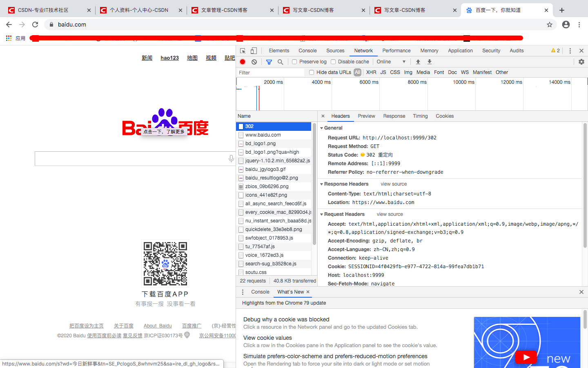Switch to the Console panel
The height and width of the screenshot is (368, 588).
pos(307,51)
